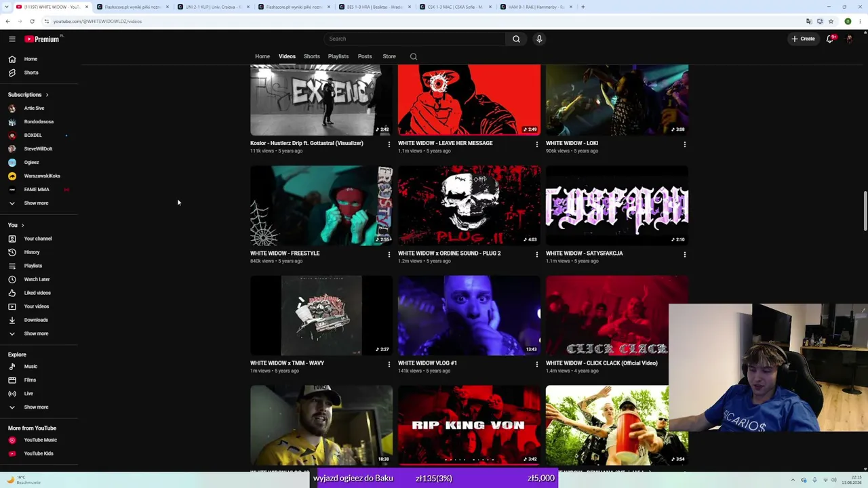Viewport: 868px width, 488px height.
Task: Switch to the CSK 1-3 MAC browser tab
Action: [x=456, y=7]
